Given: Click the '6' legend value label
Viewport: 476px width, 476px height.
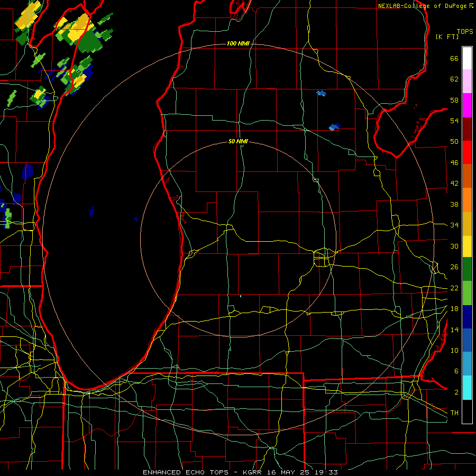Looking at the screenshot, I should coord(456,371).
